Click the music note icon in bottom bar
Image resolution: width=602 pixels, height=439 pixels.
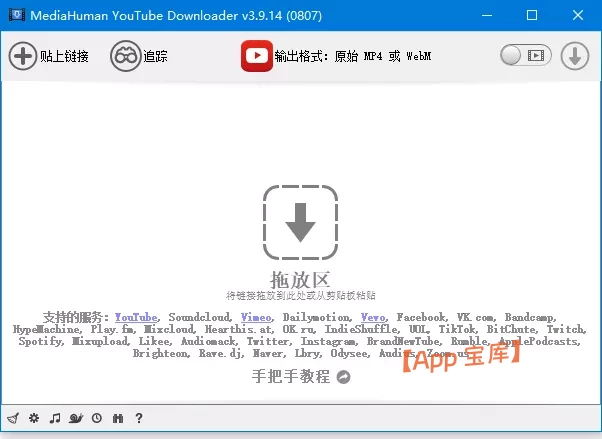click(55, 418)
